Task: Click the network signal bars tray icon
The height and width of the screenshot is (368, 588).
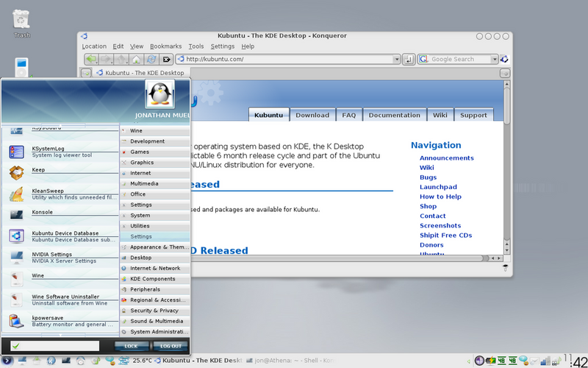Action: pos(545,361)
